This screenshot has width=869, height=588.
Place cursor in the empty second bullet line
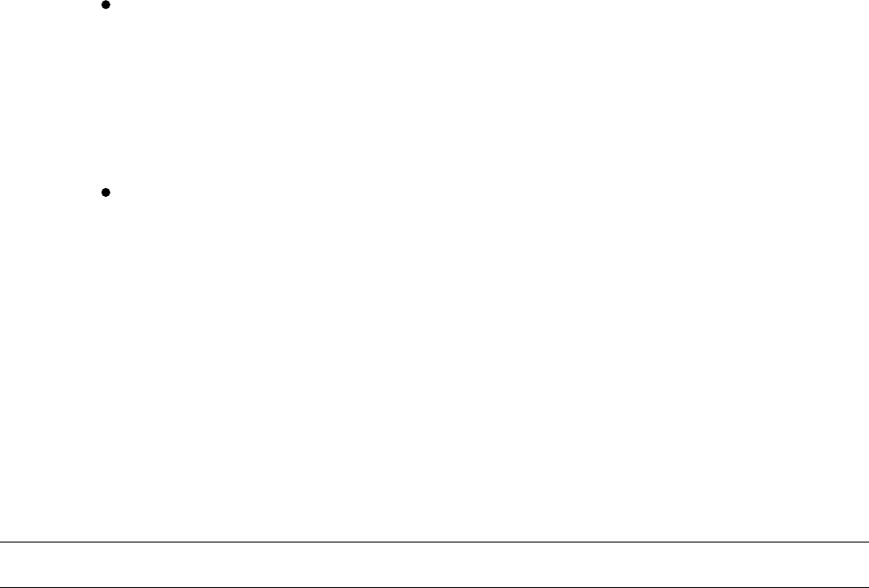[x=487, y=192]
